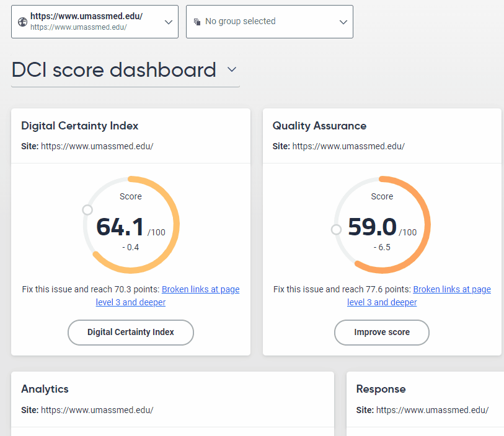Click the Quality Assurance gauge marker circle

click(x=336, y=230)
